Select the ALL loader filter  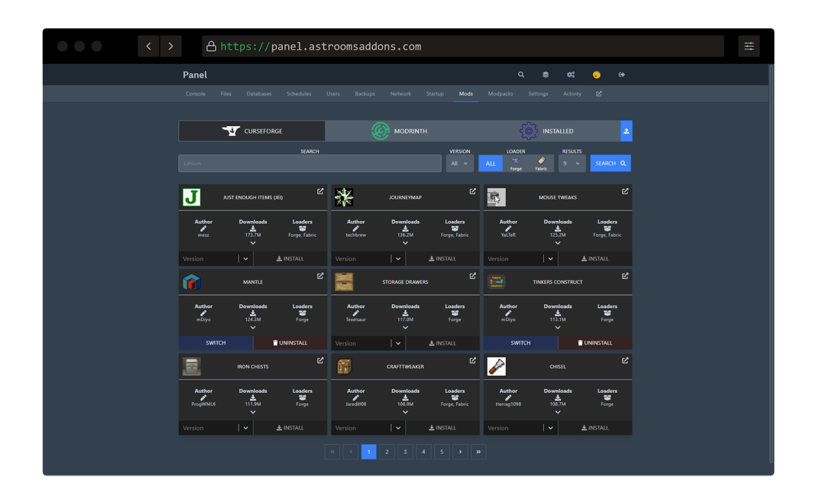coord(491,164)
